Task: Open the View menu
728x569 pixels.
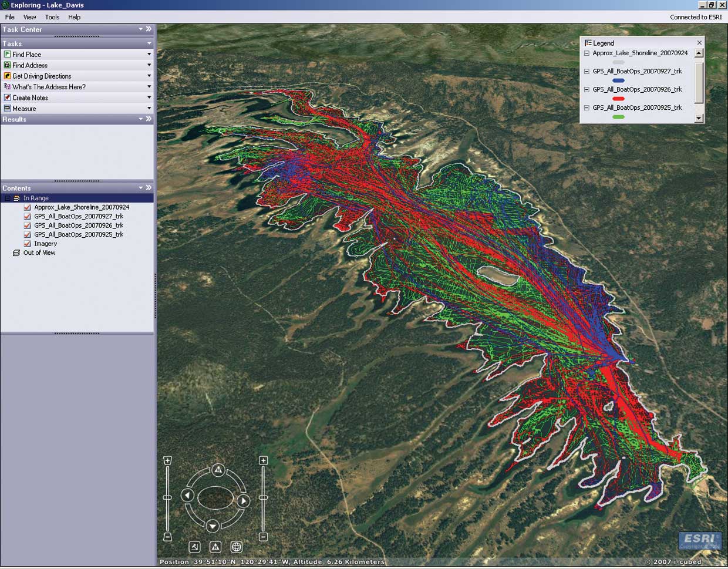Action: click(29, 17)
